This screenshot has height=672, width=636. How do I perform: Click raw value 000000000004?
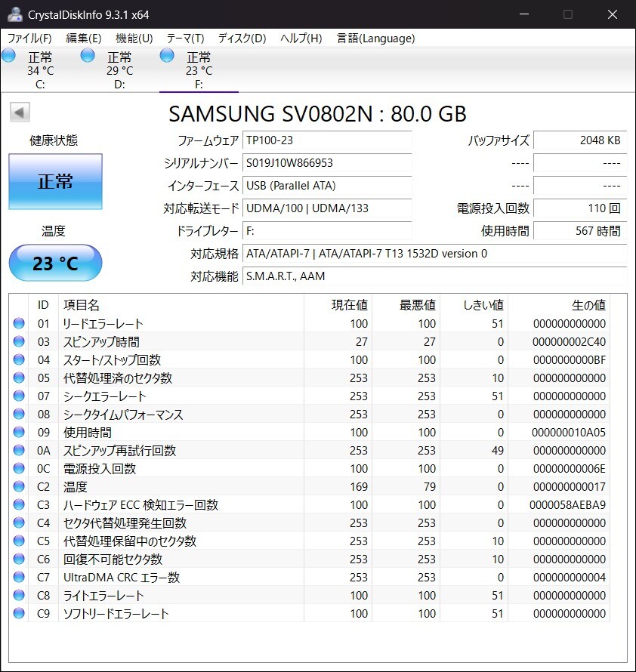tap(570, 578)
